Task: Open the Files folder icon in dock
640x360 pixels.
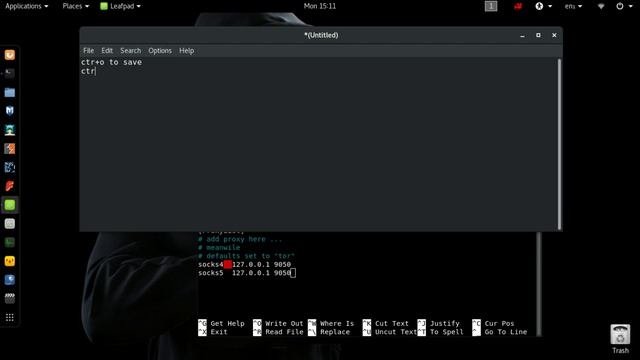Action: pyautogui.click(x=10, y=92)
